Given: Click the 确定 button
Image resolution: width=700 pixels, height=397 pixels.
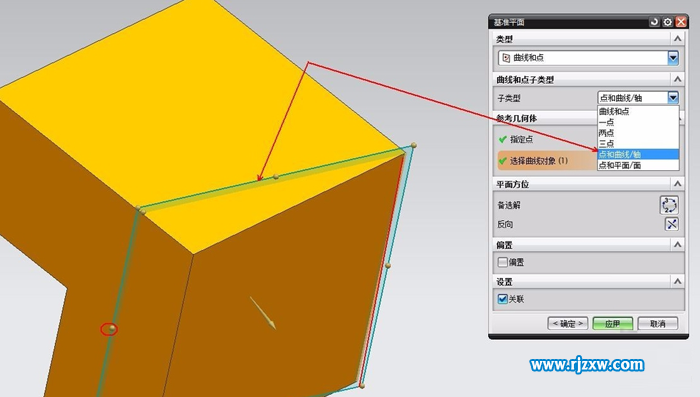Looking at the screenshot, I should click(568, 323).
